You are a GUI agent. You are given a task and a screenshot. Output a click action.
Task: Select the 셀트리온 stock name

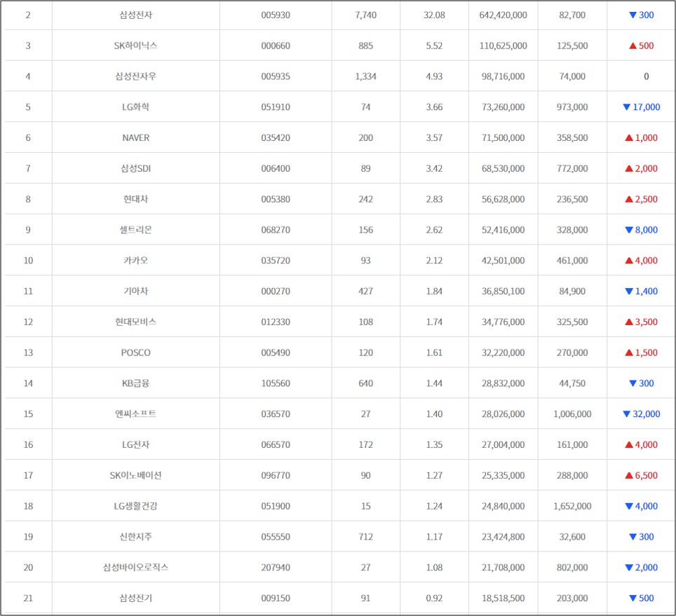[135, 230]
